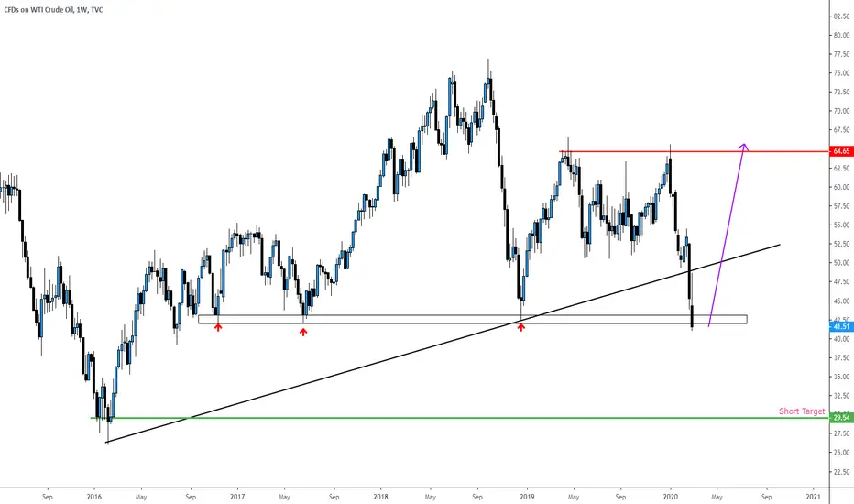This screenshot has width=854, height=504.
Task: Select the rectangular support zone drawing
Action: 472,319
